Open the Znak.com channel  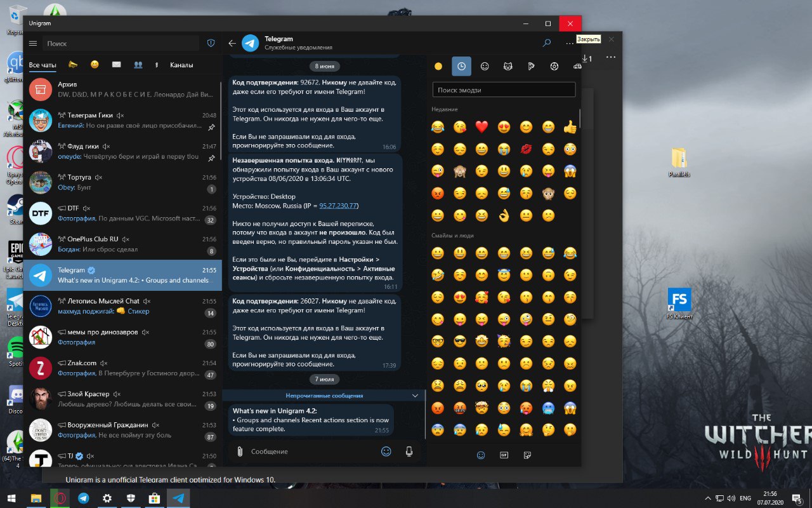click(122, 368)
